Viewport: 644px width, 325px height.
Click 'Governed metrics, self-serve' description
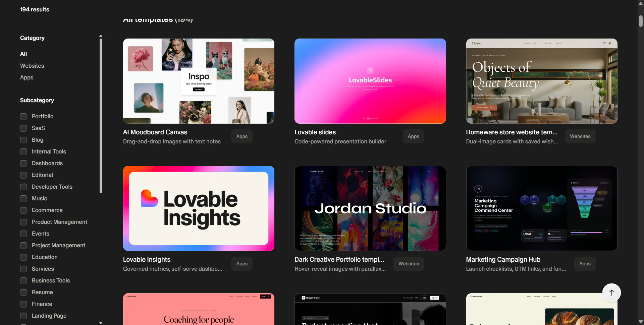[172, 269]
